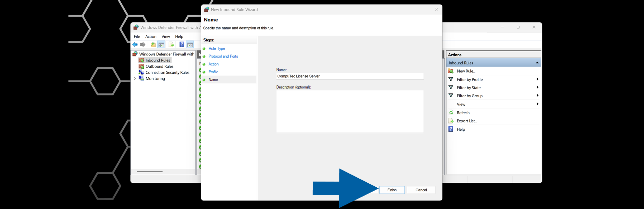Select Inbound Rules in the tree
The image size is (644, 209).
[x=158, y=60]
